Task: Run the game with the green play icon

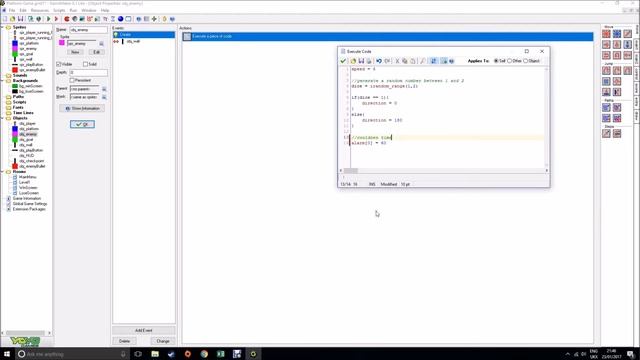Action: [49, 19]
